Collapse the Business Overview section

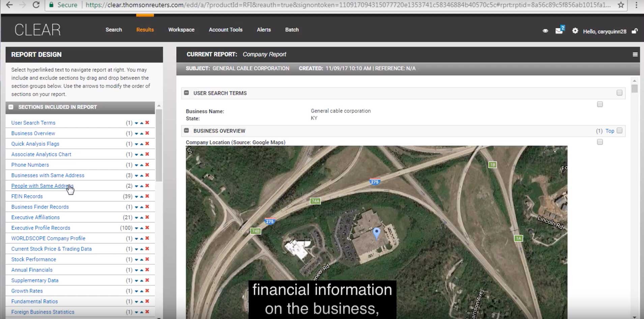(x=186, y=131)
